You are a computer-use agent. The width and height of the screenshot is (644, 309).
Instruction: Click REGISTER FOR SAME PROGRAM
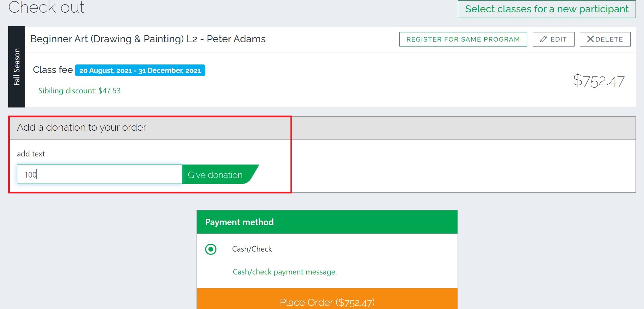click(x=463, y=39)
